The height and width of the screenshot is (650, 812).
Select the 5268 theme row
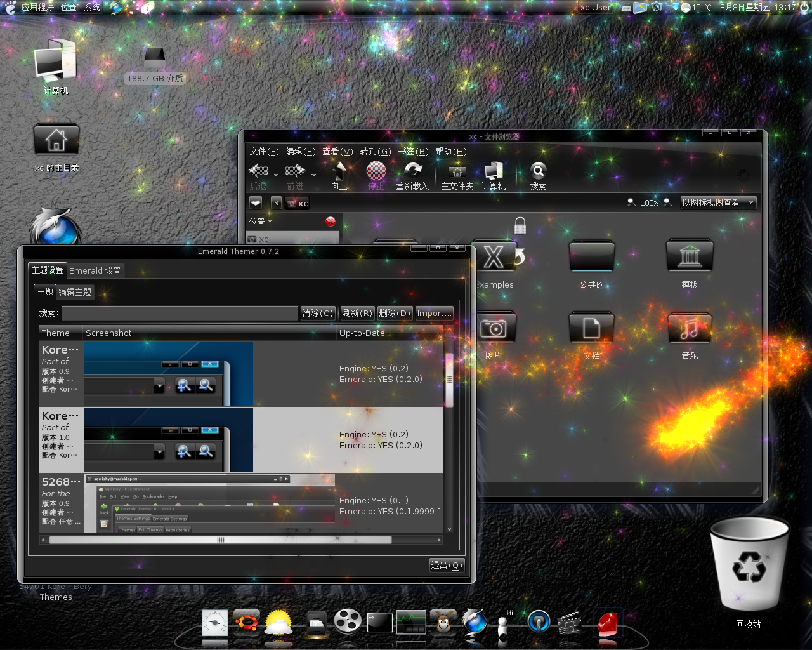click(x=241, y=503)
